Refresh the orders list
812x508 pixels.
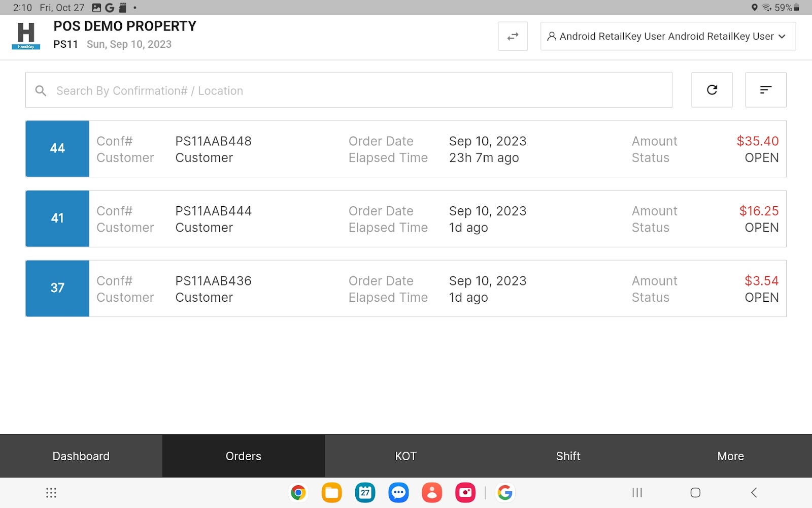712,90
